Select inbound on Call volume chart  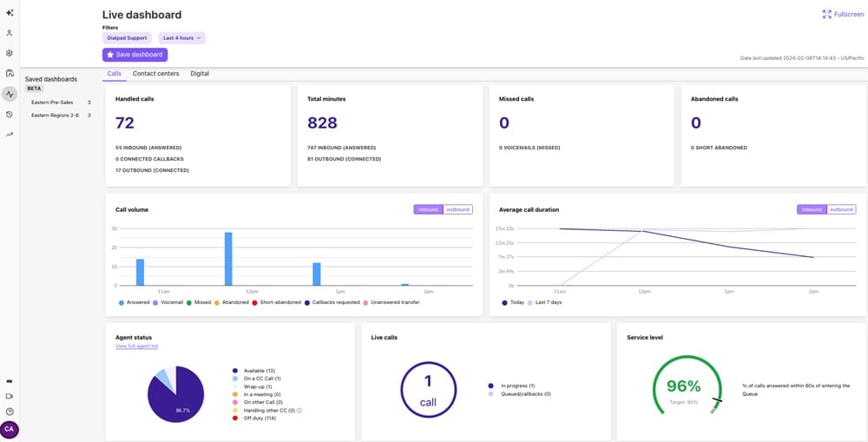point(429,209)
